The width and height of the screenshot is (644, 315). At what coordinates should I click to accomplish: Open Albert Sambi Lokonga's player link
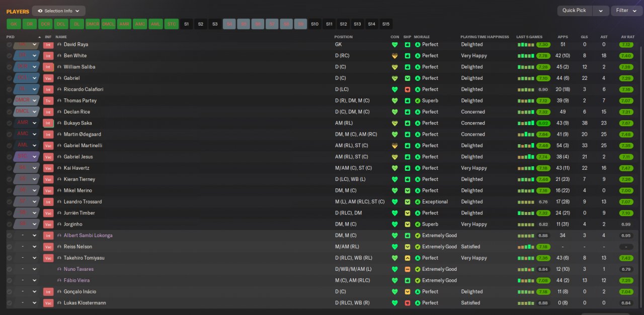pos(88,236)
